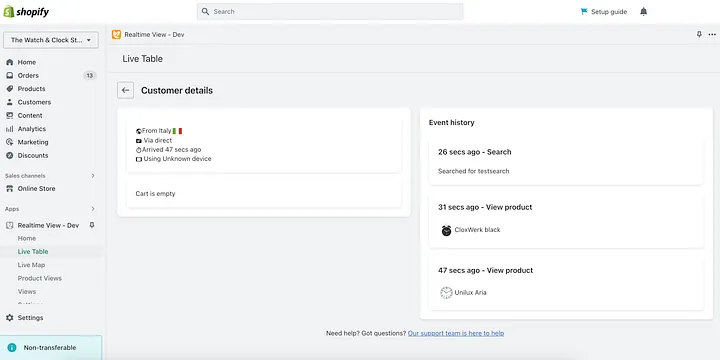Click the Setup guide flag icon
This screenshot has width=720, height=360.
[584, 11]
